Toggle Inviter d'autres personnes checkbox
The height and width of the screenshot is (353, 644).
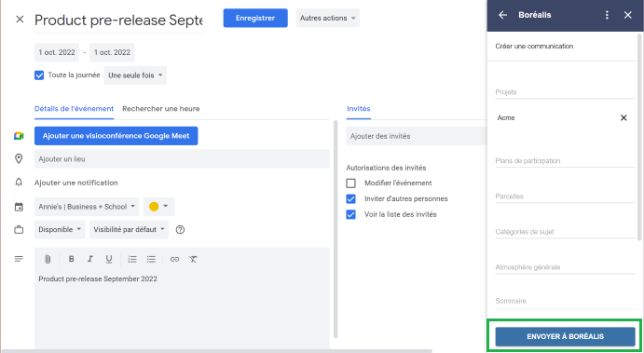(x=350, y=198)
